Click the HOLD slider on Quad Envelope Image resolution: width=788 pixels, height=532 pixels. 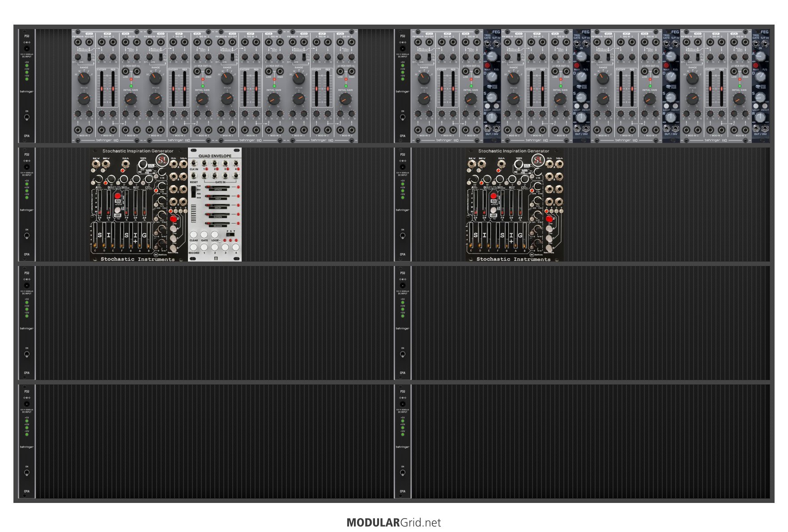(x=218, y=196)
